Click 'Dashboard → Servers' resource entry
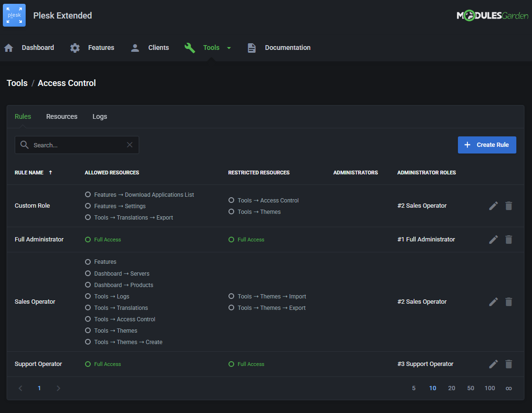Viewport: 532px width, 413px height. (x=122, y=274)
